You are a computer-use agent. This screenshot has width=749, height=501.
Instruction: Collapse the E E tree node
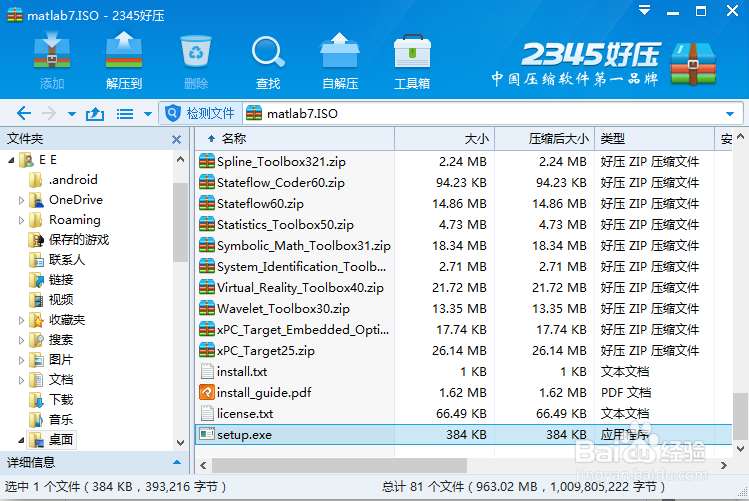(x=11, y=160)
